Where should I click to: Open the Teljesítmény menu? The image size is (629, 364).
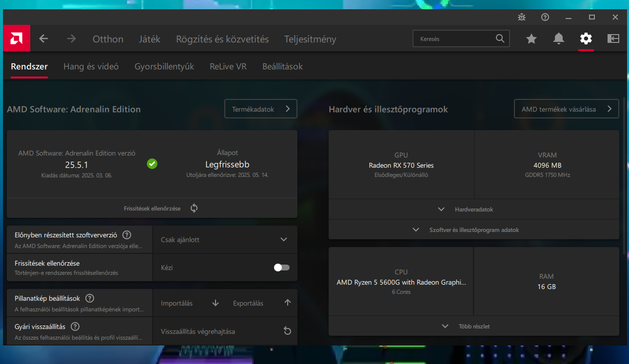coord(311,39)
